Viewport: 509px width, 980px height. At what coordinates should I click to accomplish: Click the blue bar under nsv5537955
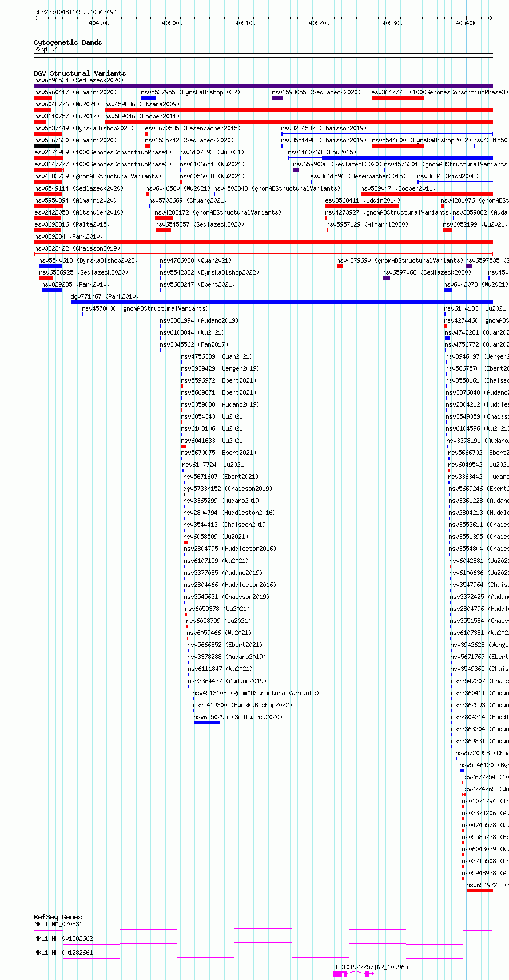(x=149, y=98)
